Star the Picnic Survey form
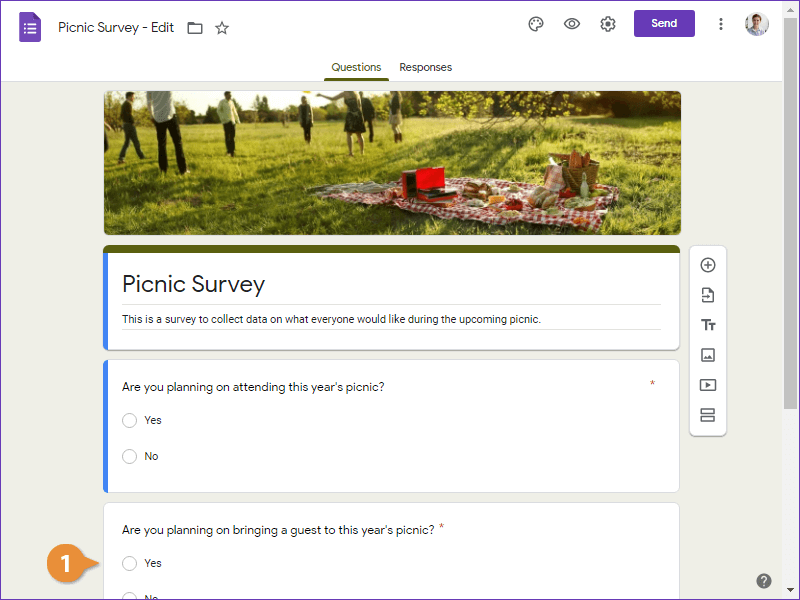The width and height of the screenshot is (800, 600). pyautogui.click(x=222, y=28)
